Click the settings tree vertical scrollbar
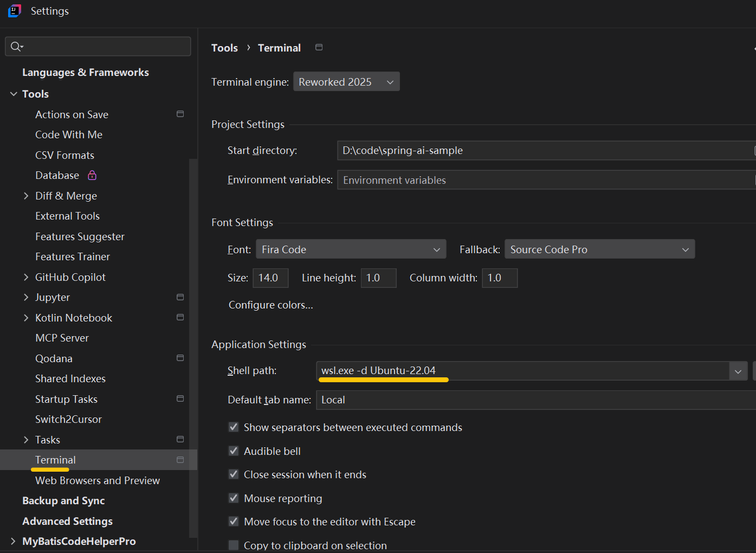This screenshot has height=553, width=756. coord(193,347)
